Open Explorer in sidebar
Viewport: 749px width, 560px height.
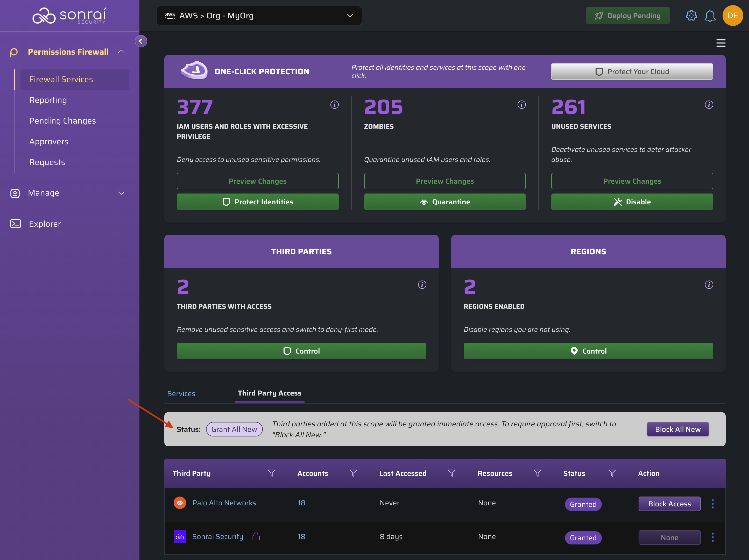pyautogui.click(x=45, y=224)
